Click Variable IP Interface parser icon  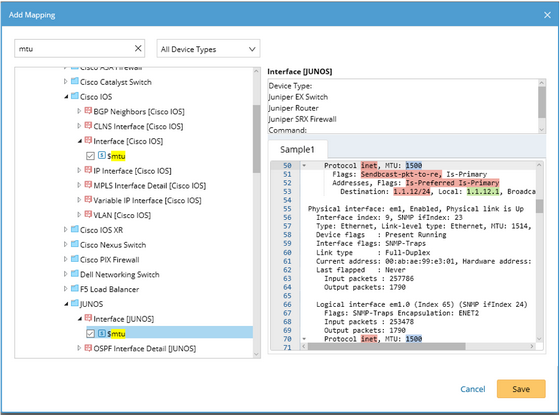click(x=88, y=200)
